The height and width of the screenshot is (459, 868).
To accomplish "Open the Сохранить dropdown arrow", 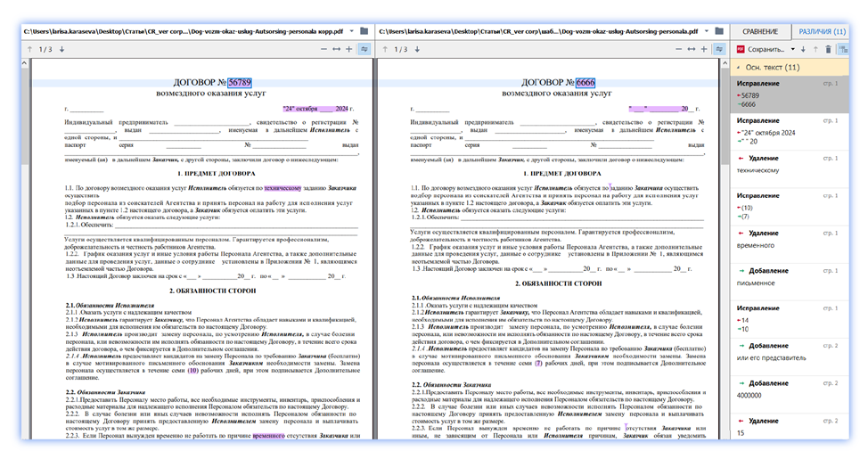I will (x=793, y=49).
